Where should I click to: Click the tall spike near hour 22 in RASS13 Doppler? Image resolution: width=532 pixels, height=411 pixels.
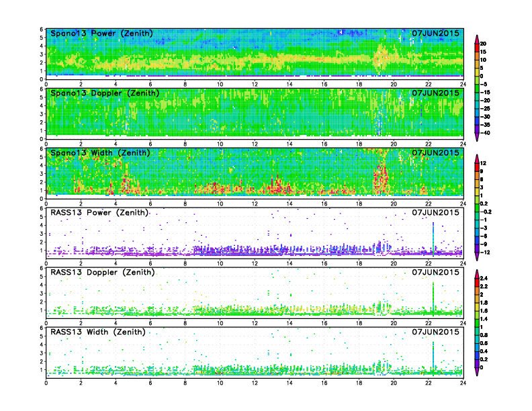point(433,298)
